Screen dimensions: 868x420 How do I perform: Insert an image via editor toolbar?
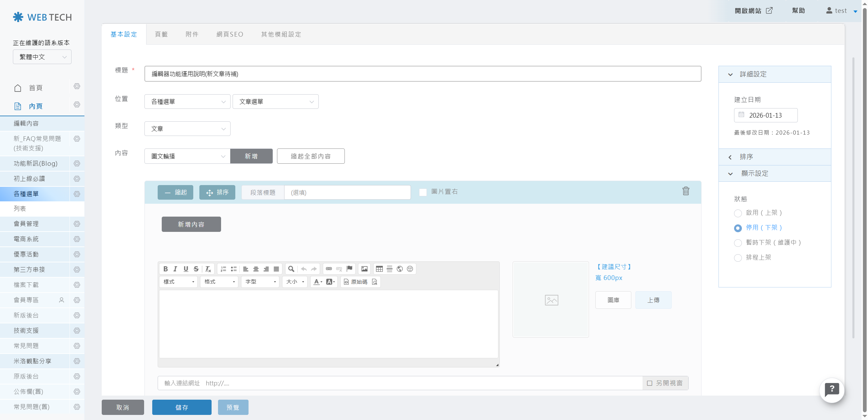click(364, 269)
